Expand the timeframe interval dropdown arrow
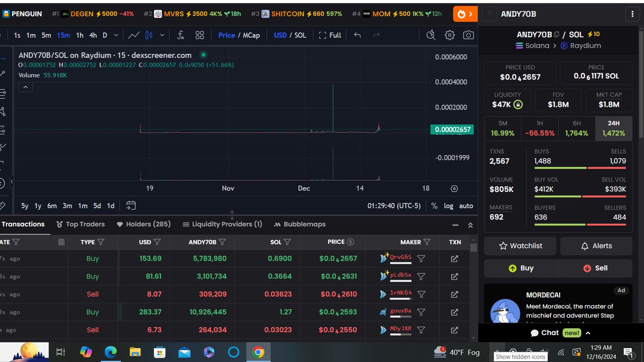644x362 pixels. 116,35
